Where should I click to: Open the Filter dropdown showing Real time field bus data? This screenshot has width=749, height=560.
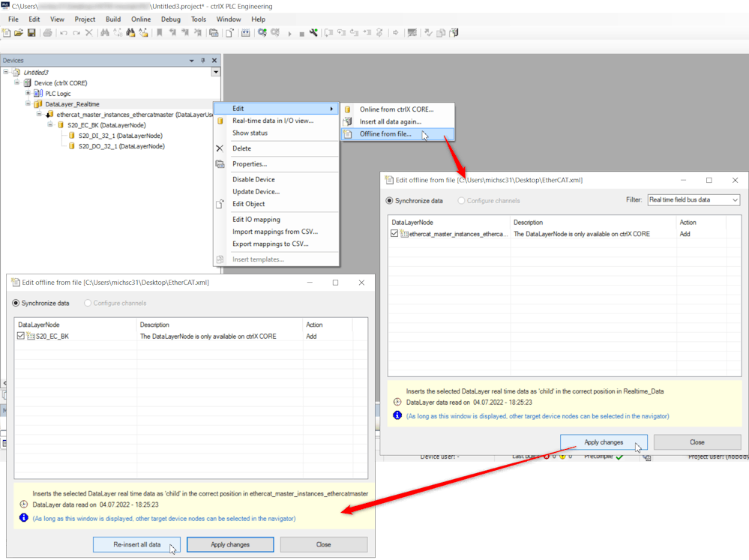tap(694, 200)
